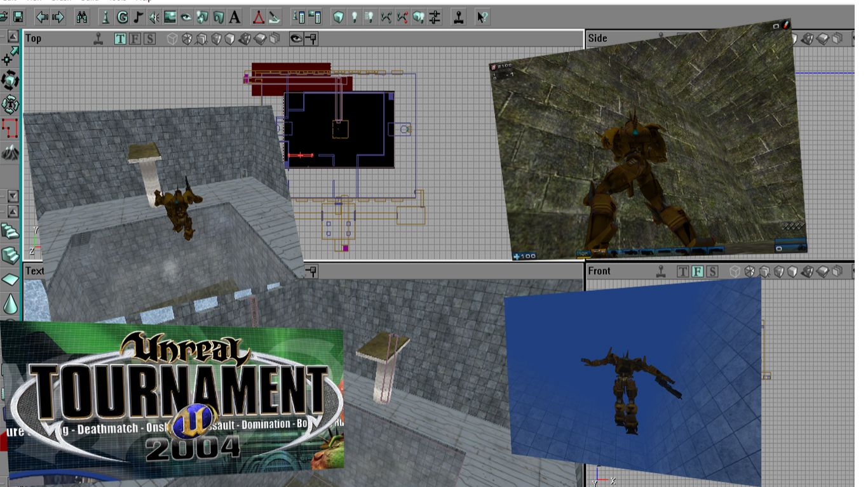Click Build Changed Paths icon with red nodes
Image resolution: width=868 pixels, height=487 pixels.
coord(402,17)
